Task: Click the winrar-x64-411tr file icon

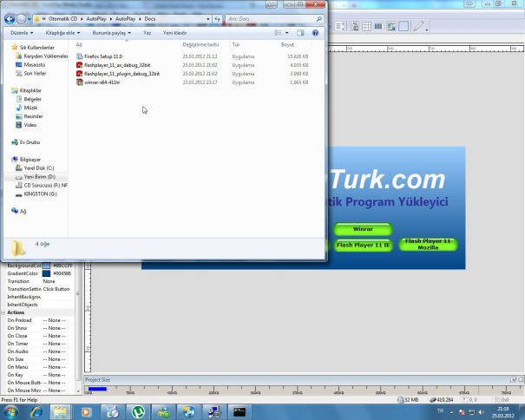Action: coord(79,82)
